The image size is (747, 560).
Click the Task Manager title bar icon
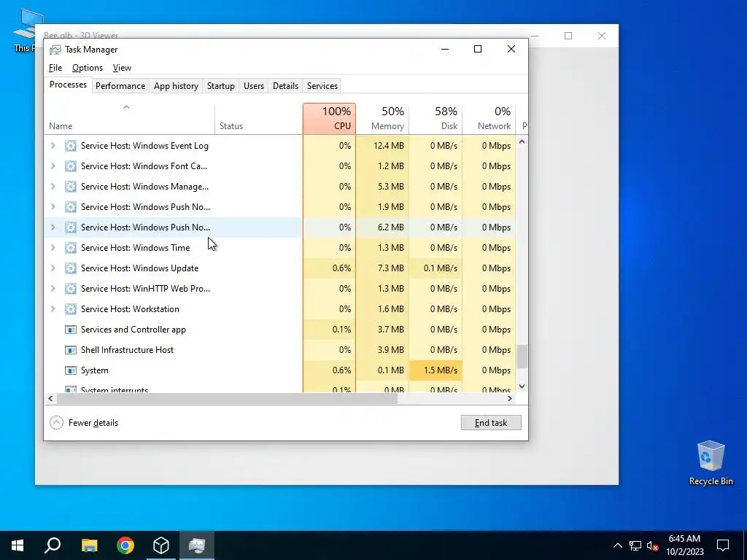[x=55, y=50]
